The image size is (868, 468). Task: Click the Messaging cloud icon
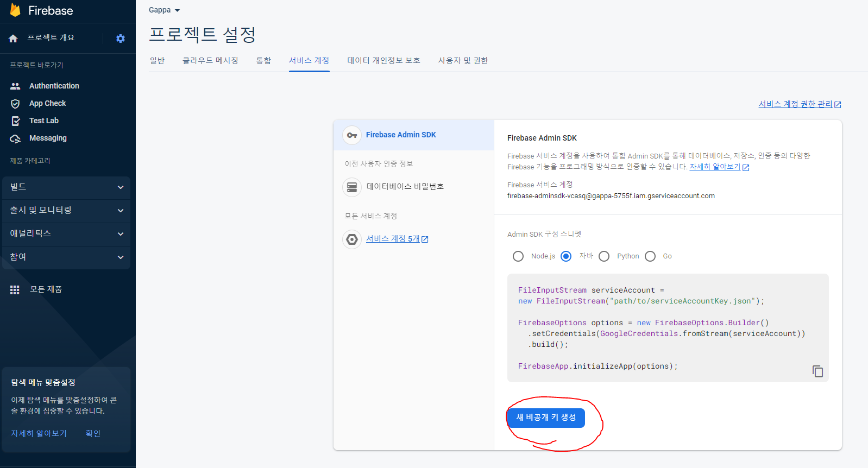point(15,138)
